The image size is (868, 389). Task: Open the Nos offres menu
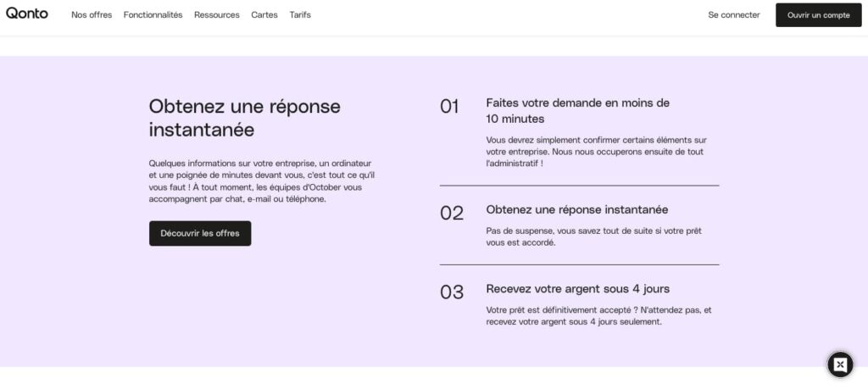[92, 15]
